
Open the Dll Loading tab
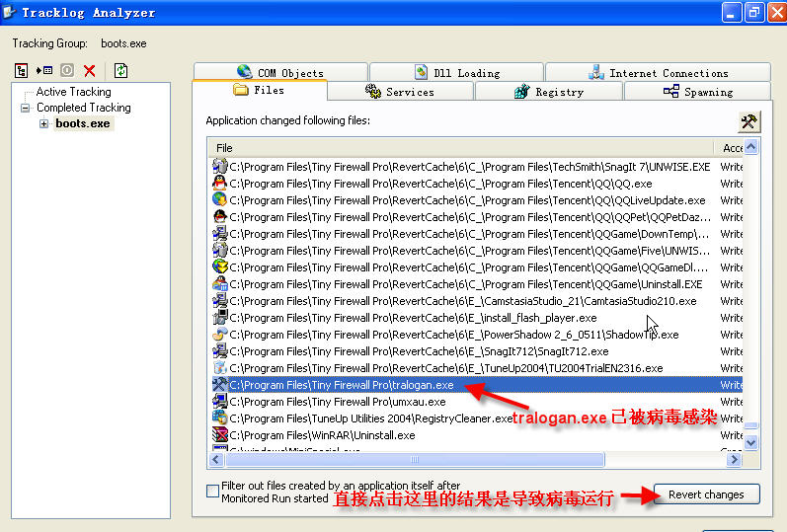(457, 72)
